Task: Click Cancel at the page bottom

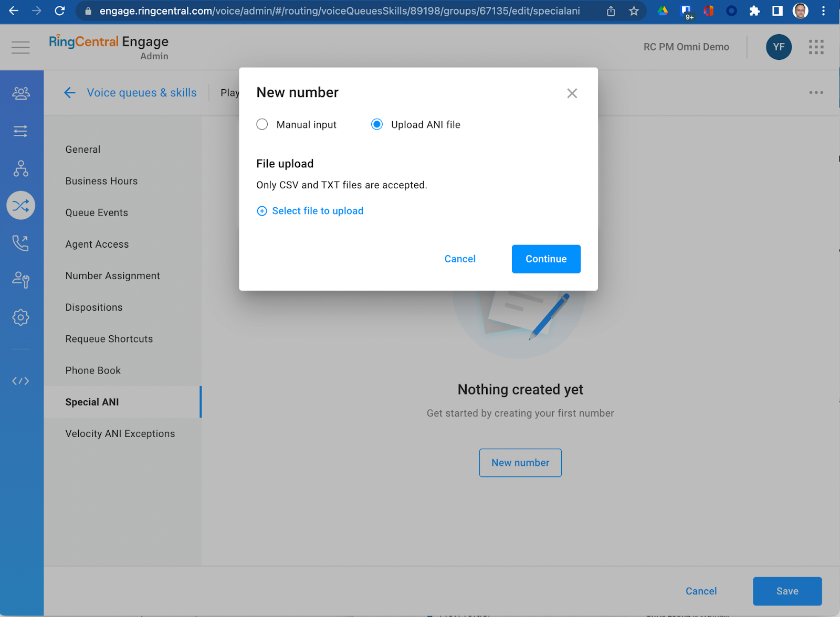Action: pos(701,591)
